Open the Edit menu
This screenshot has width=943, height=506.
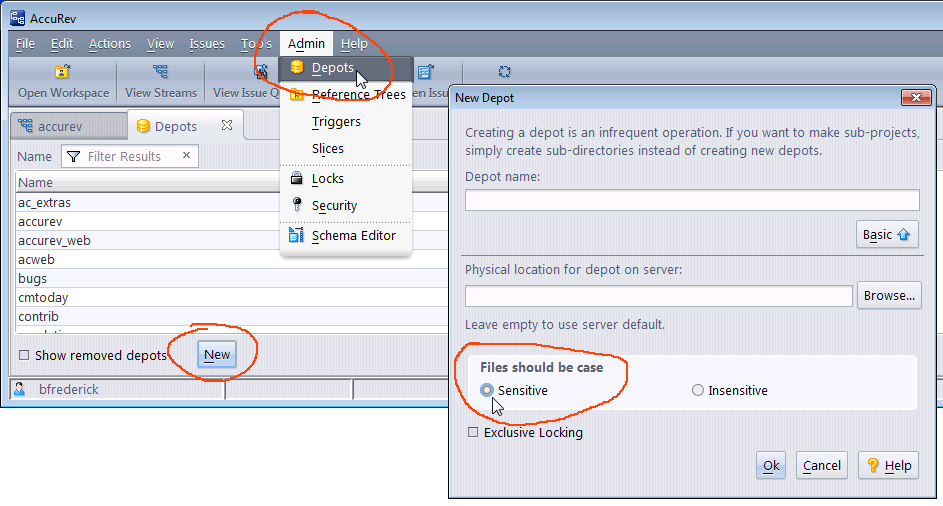[62, 44]
